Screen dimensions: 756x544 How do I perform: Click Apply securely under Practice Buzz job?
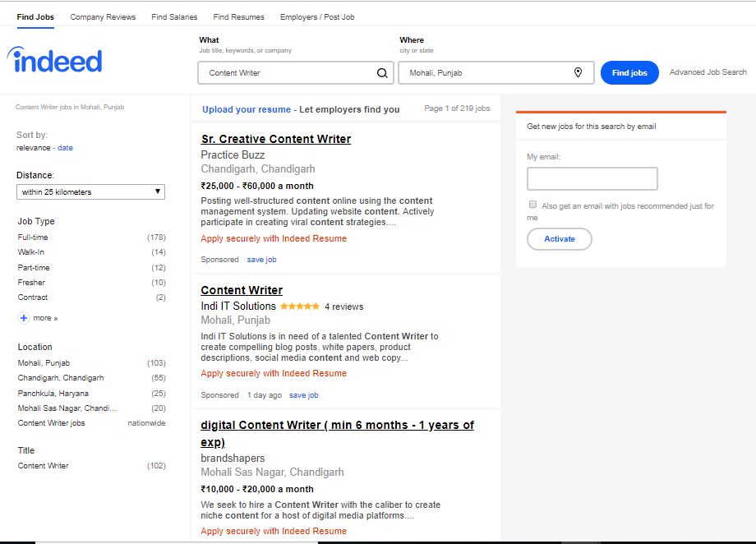(274, 238)
